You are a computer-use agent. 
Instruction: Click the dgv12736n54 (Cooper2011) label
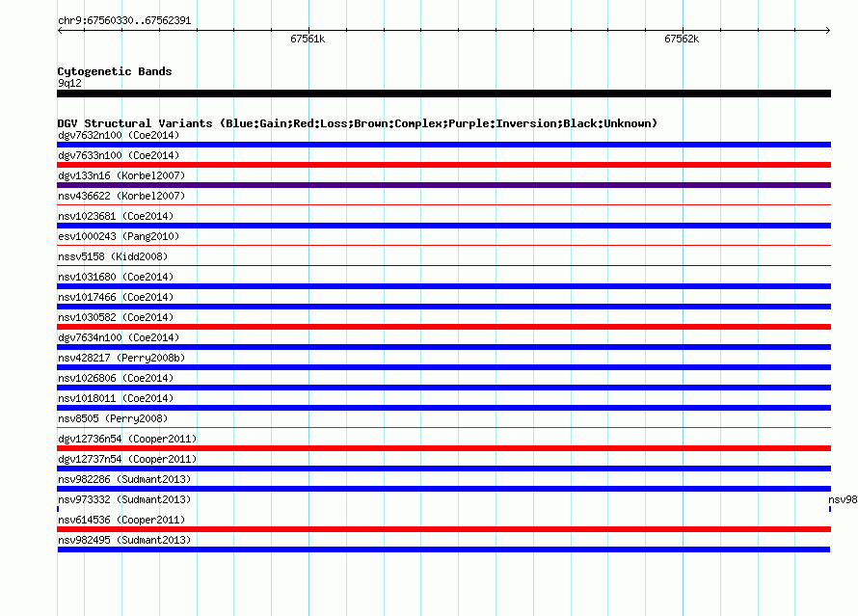pos(127,439)
